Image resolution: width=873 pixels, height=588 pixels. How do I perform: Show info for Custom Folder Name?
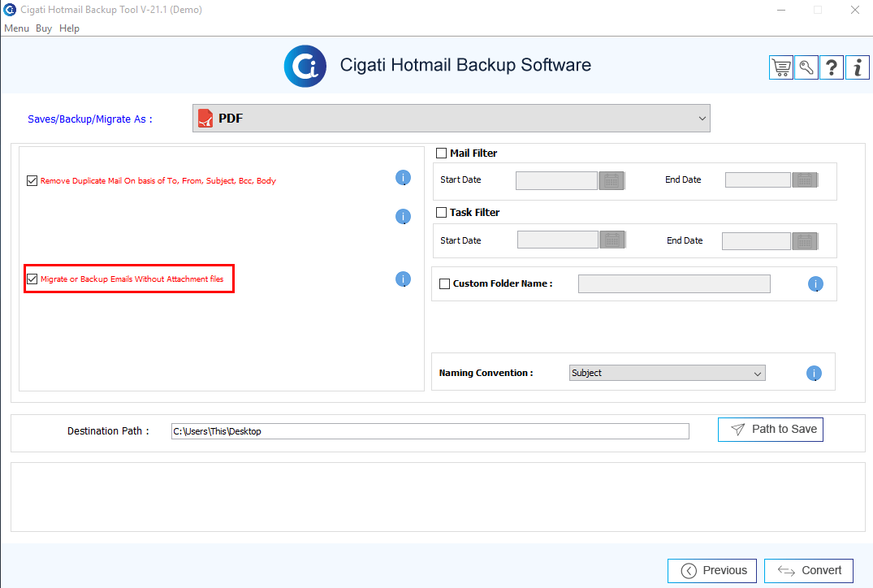[815, 284]
